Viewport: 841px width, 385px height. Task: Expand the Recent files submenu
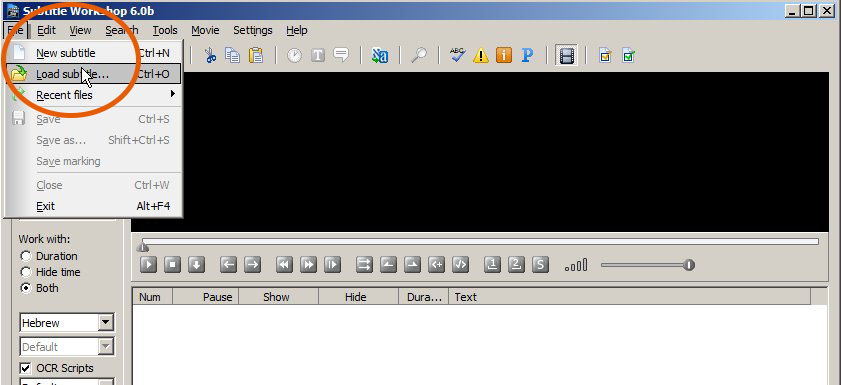click(94, 95)
